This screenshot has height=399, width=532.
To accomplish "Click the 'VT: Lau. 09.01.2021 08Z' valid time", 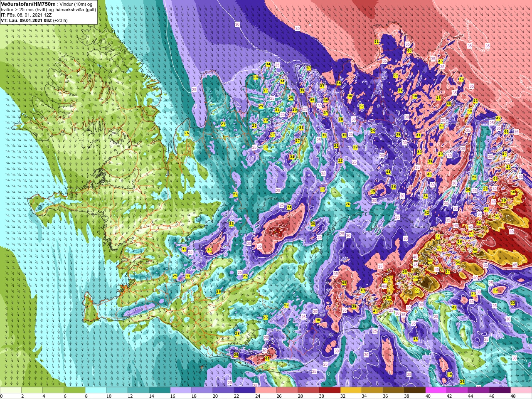I will 26,20.
